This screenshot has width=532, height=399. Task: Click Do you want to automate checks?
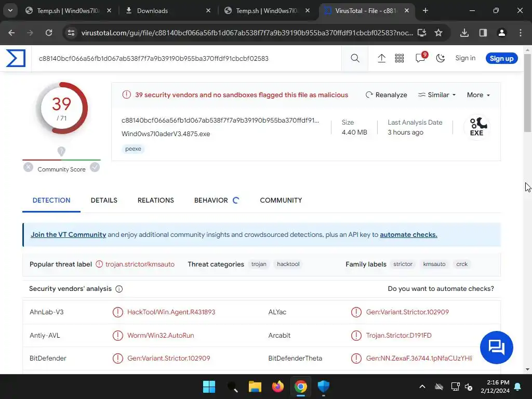point(441,289)
